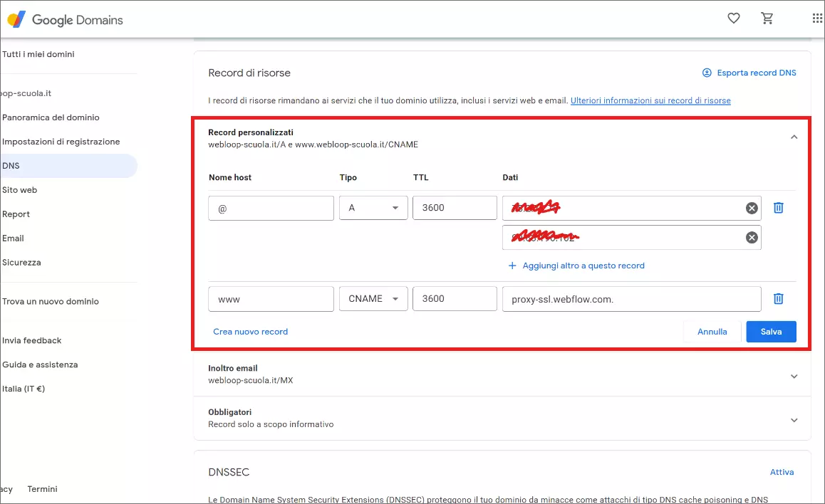The height and width of the screenshot is (504, 825).
Task: Click the Google Domains logo
Action: (x=66, y=19)
